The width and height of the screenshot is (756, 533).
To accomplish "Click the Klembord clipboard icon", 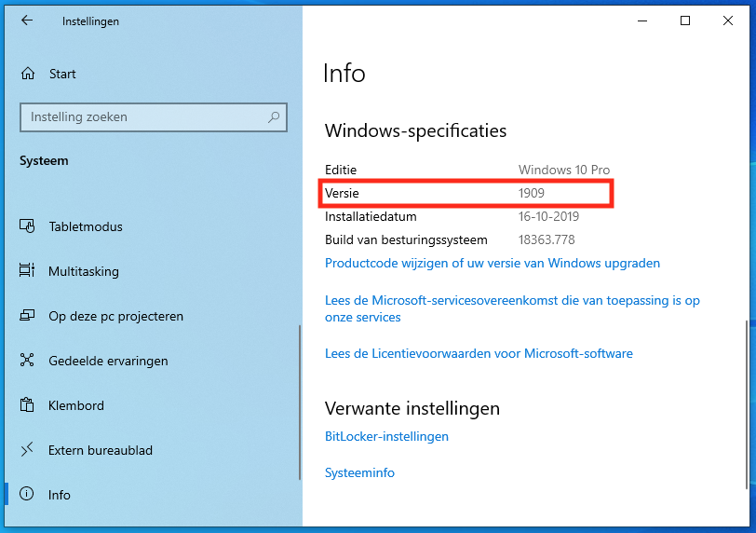I will tap(28, 405).
